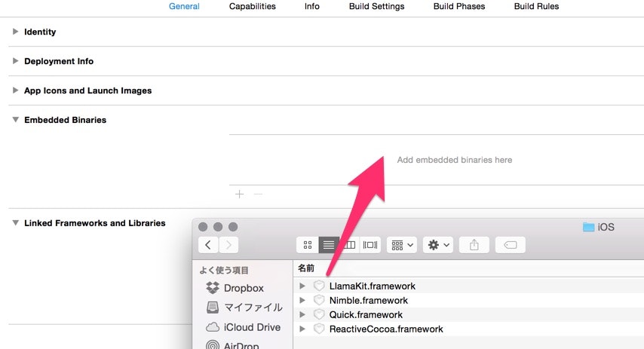This screenshot has width=644, height=349.
Task: Click the Finder minimize window button
Action: tap(218, 227)
